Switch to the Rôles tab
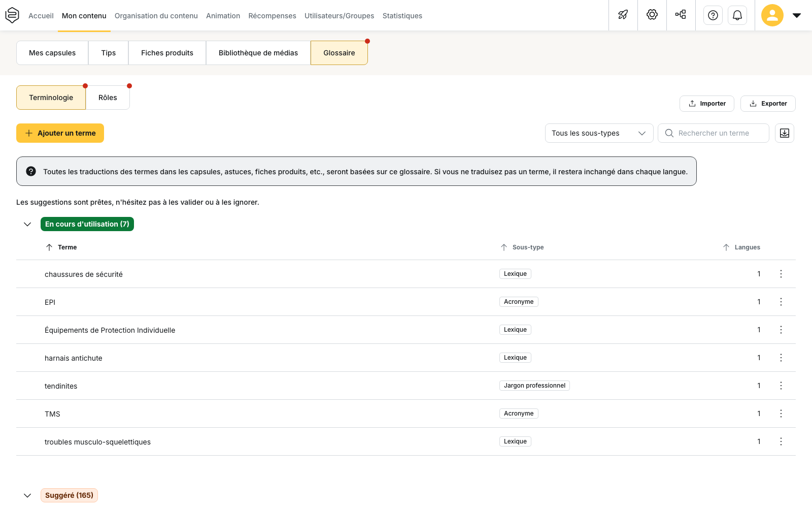812x508 pixels. (x=108, y=98)
